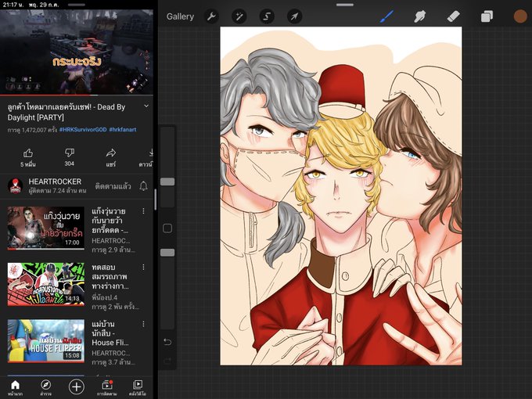Tap the YouTube create plus button

tap(77, 386)
